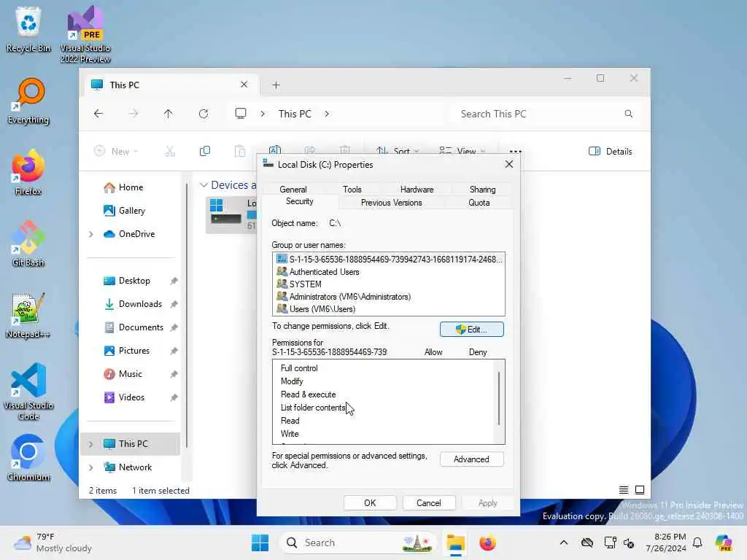Open the Sort dropdown in Explorer
747x560 pixels.
click(397, 152)
